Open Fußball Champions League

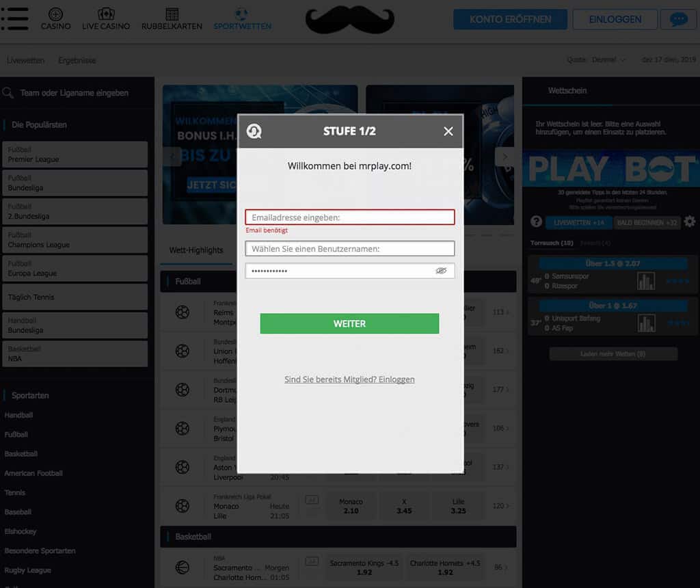click(75, 240)
